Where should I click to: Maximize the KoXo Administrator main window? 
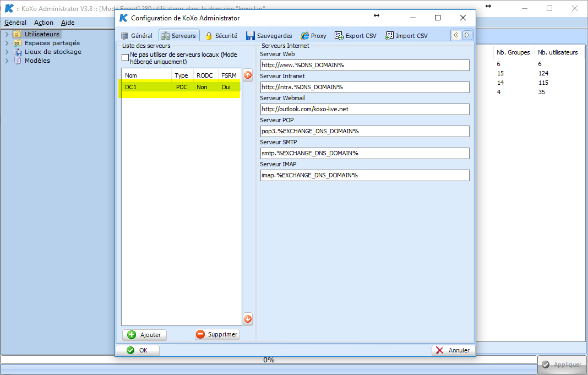pos(549,8)
